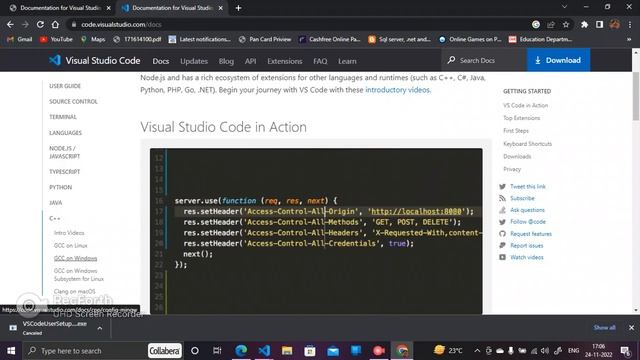640x360 pixels.
Task: Go back with the browser back arrow
Action: [10, 24]
